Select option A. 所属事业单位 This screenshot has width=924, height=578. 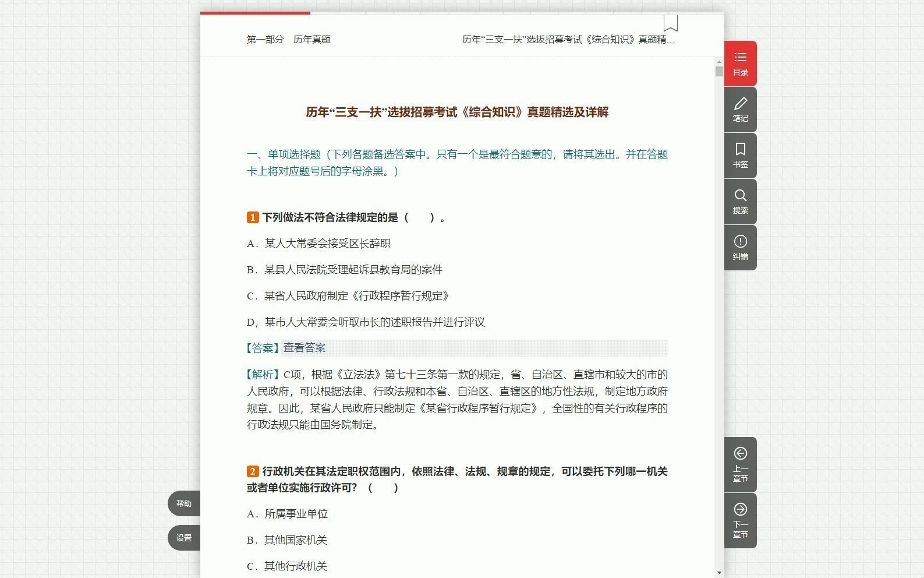287,514
